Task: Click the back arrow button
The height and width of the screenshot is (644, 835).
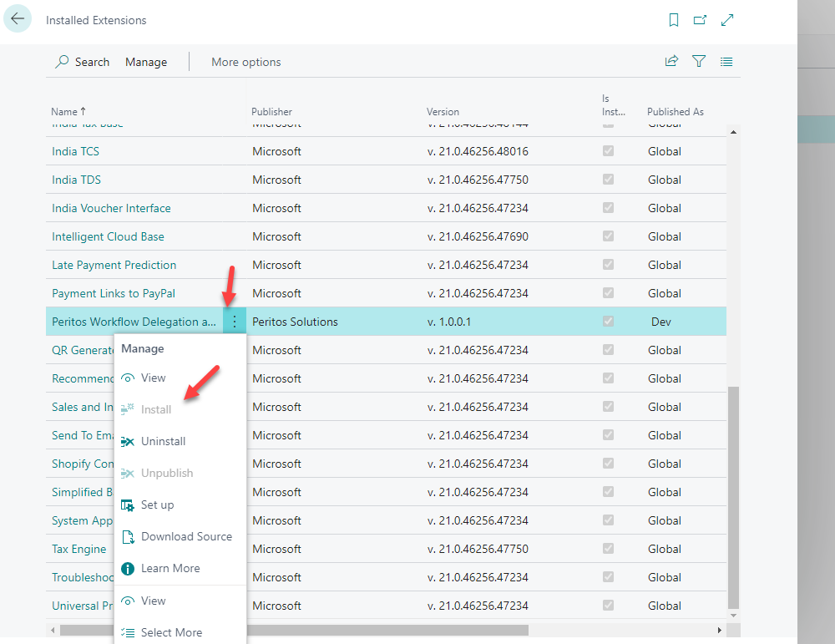Action: tap(18, 18)
